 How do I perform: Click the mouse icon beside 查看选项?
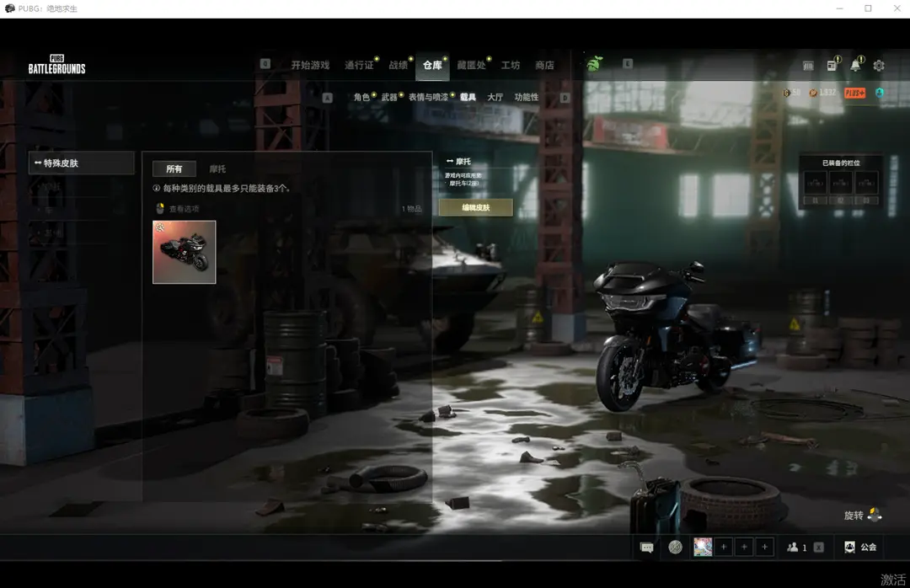[x=160, y=208]
